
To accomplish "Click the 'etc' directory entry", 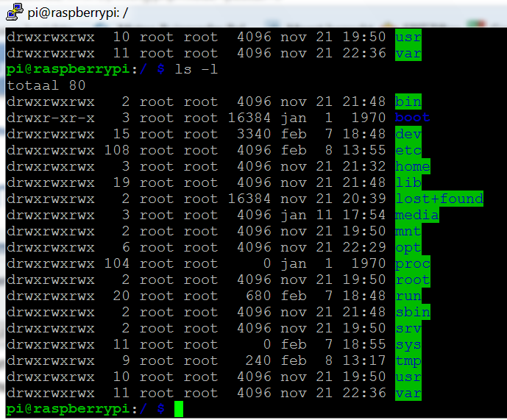I will coord(408,150).
